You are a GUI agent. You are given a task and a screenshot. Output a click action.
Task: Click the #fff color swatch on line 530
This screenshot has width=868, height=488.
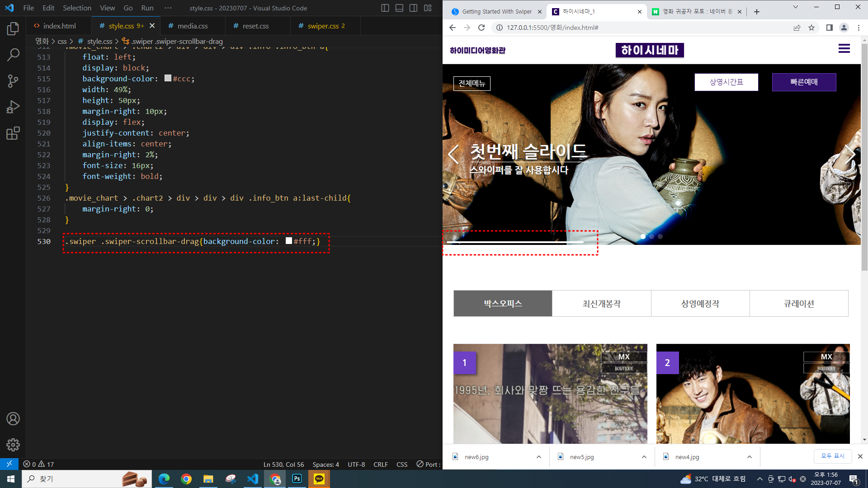click(x=289, y=241)
